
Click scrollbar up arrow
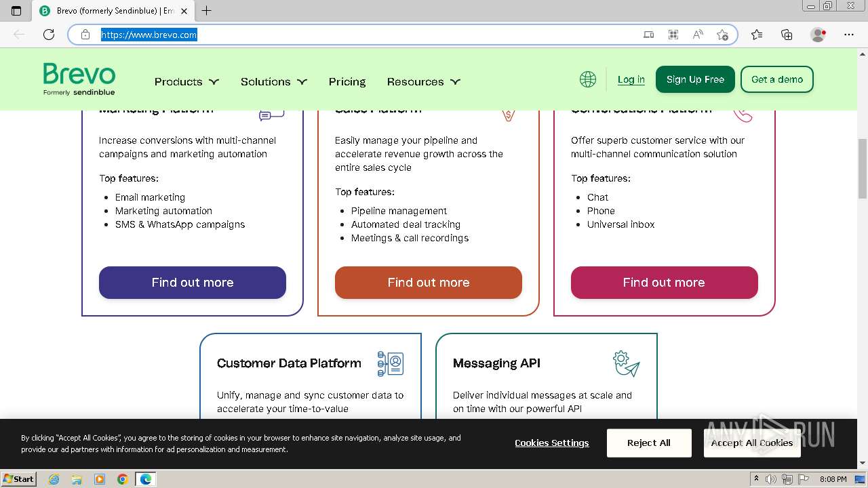862,53
